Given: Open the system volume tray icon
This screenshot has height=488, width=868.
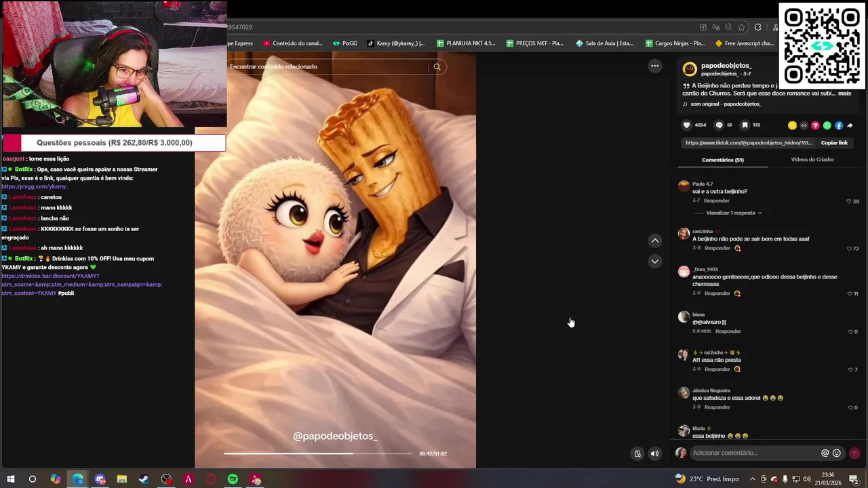Looking at the screenshot, I should (806, 479).
